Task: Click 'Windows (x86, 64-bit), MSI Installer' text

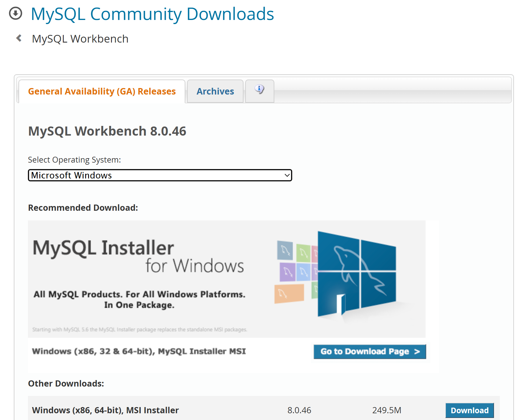Action: click(x=105, y=410)
